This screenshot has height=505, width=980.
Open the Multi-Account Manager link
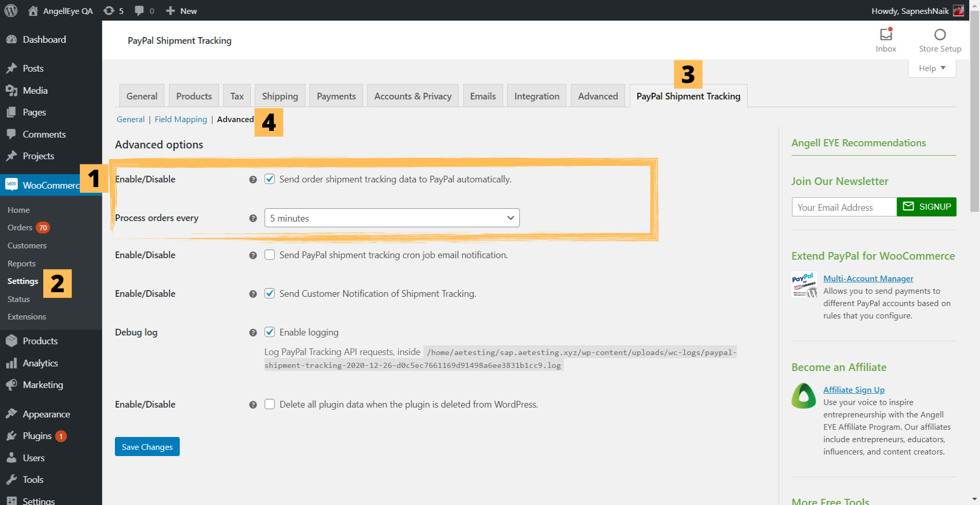868,278
